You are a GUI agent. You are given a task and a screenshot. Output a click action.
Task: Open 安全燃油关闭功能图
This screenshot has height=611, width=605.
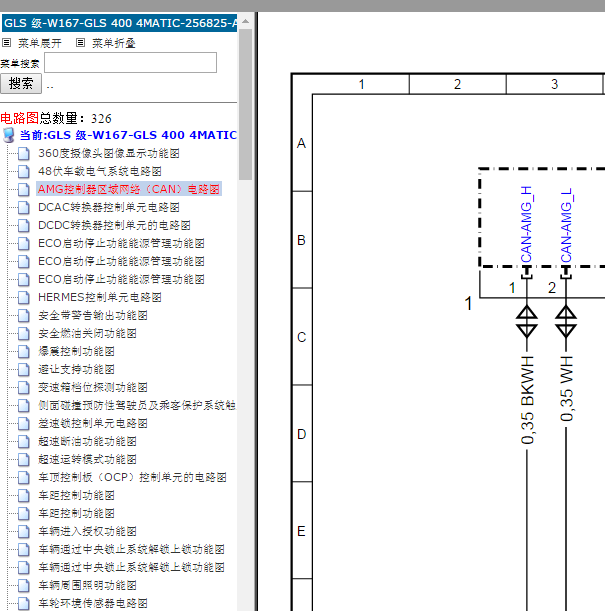(87, 334)
